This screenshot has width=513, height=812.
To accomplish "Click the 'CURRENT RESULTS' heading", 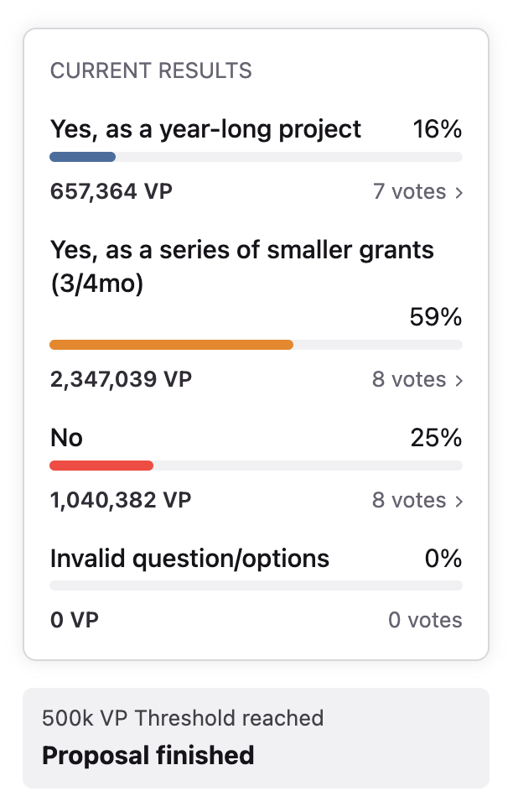I will click(151, 70).
